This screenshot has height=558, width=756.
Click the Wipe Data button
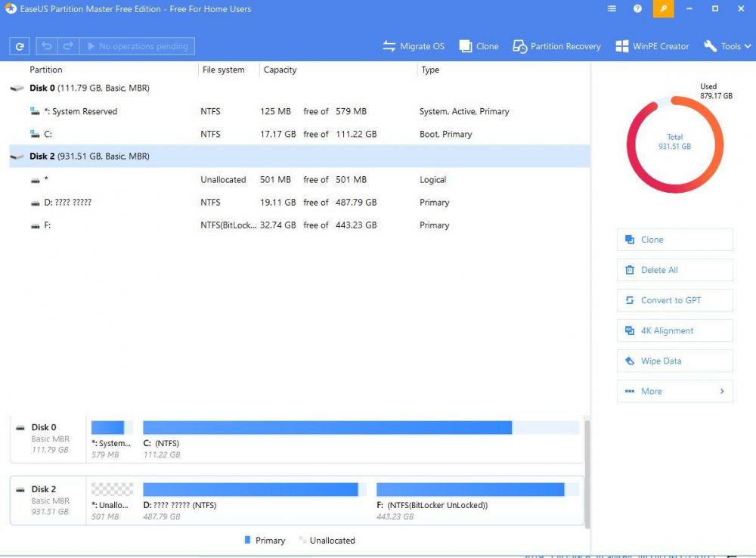click(674, 361)
